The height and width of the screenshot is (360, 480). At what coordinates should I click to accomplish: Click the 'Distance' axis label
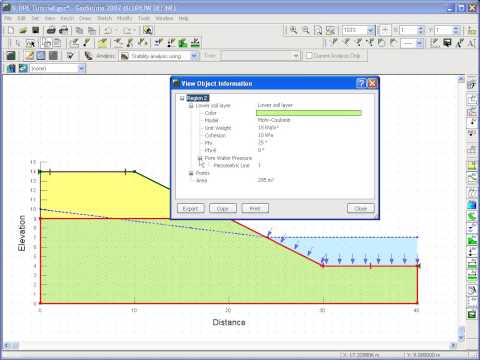[229, 322]
